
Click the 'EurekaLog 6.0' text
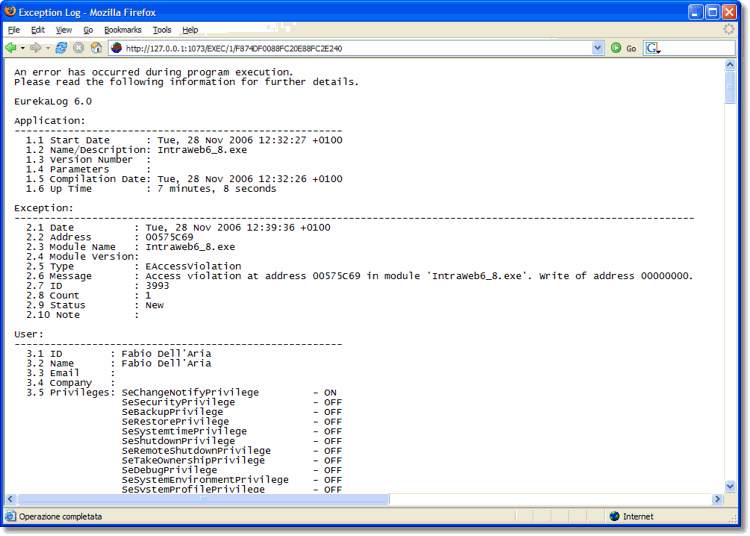(x=53, y=101)
